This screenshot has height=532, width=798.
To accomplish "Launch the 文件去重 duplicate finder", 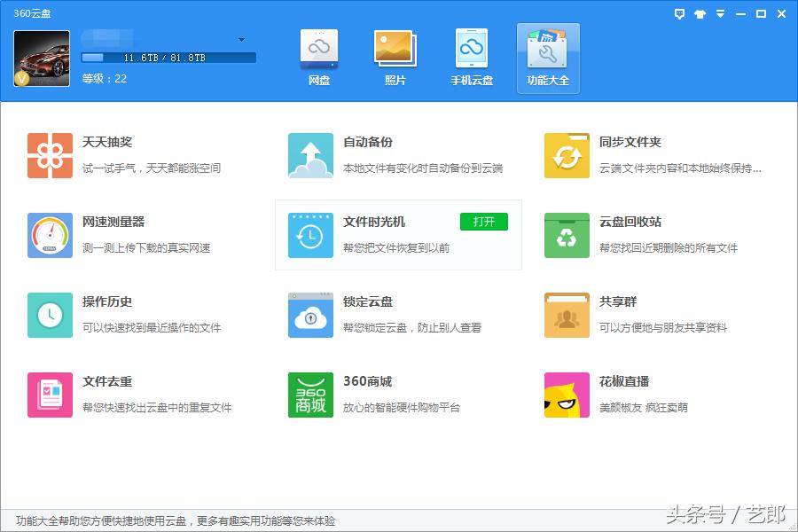I will pyautogui.click(x=50, y=395).
